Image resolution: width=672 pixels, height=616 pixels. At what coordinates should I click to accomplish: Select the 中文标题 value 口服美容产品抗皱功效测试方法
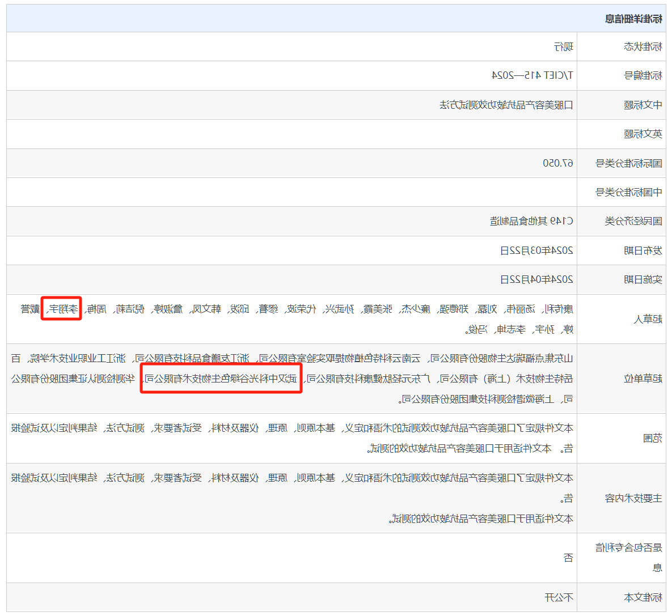[506, 105]
